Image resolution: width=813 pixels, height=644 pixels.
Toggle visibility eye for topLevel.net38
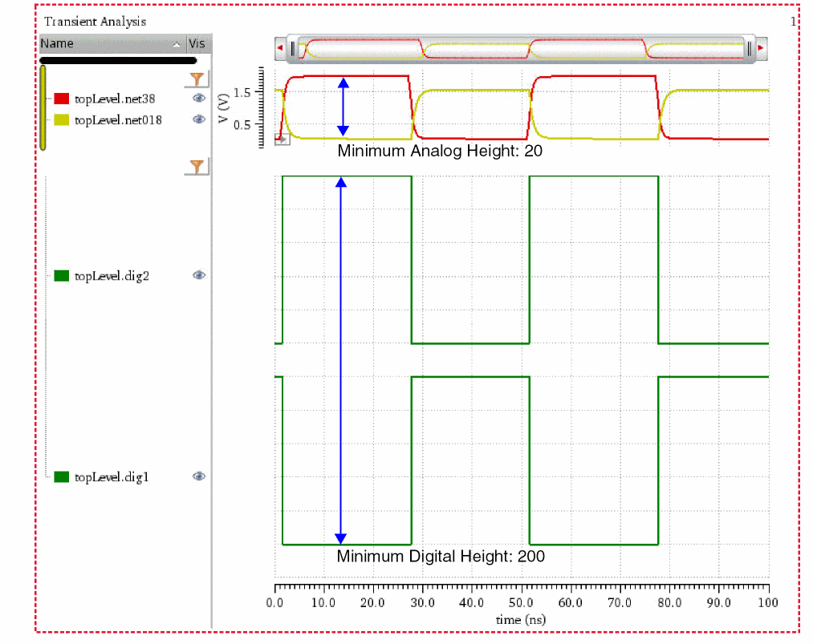(x=198, y=98)
